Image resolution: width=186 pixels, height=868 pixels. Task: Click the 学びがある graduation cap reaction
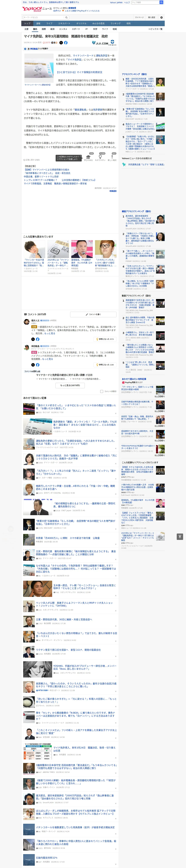(89, 157)
